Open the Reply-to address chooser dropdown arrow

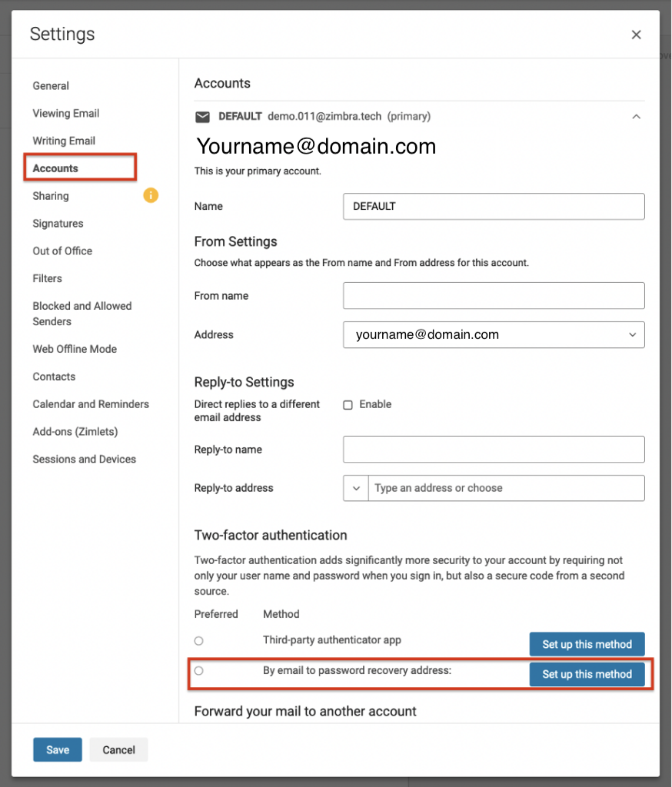pyautogui.click(x=355, y=488)
